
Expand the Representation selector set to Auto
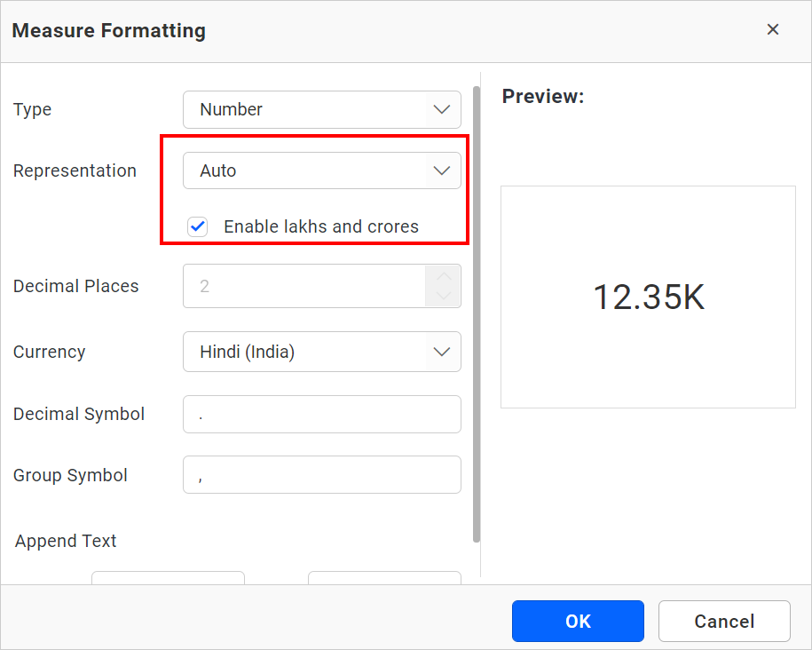click(x=321, y=170)
